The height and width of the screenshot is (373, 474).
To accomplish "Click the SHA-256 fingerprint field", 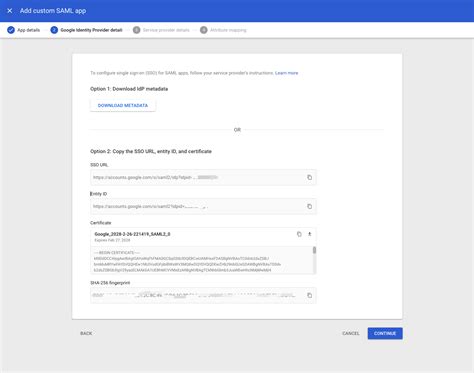I will tap(203, 295).
